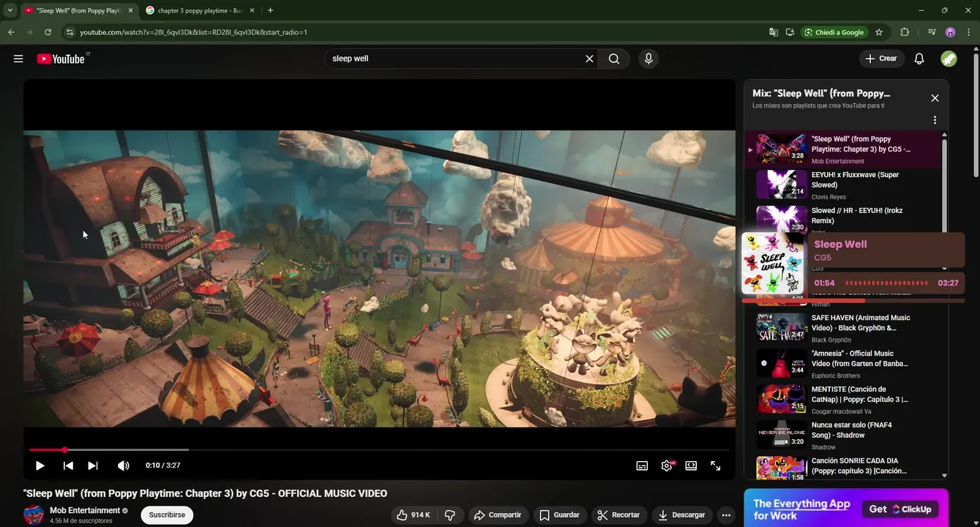Close the chapter 3 poppy playtime tab
This screenshot has width=980, height=527.
(252, 11)
